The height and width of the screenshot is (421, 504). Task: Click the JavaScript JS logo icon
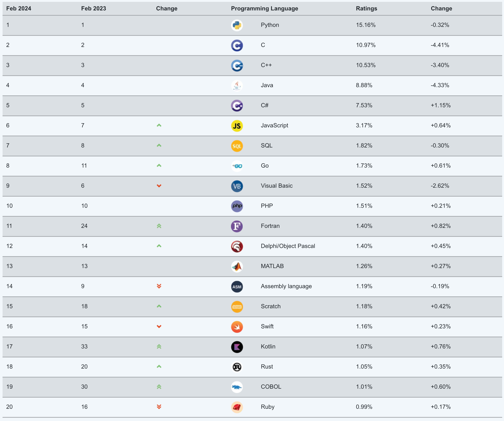pyautogui.click(x=237, y=126)
